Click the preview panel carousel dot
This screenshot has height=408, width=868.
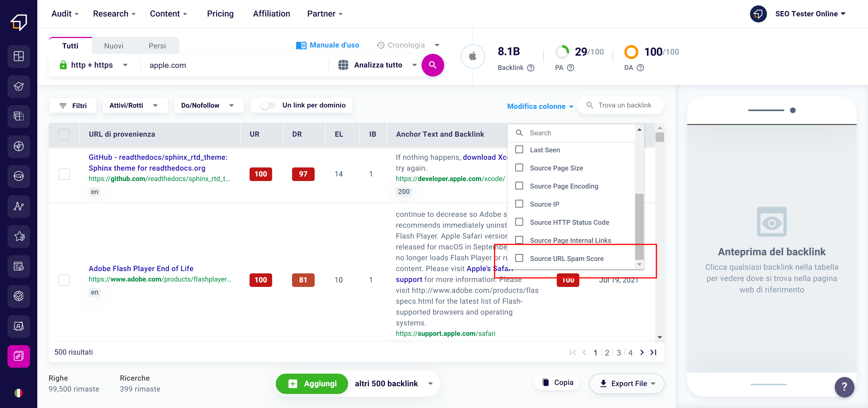coord(793,110)
